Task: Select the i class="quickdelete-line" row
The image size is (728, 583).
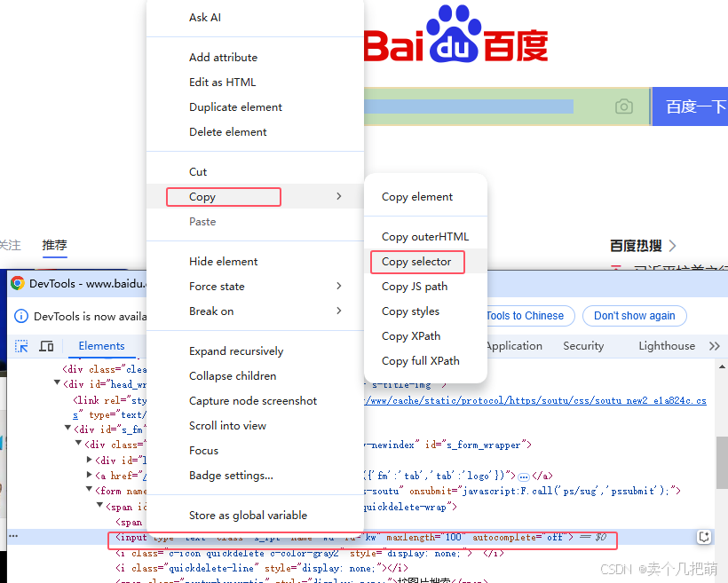Action: [262, 568]
